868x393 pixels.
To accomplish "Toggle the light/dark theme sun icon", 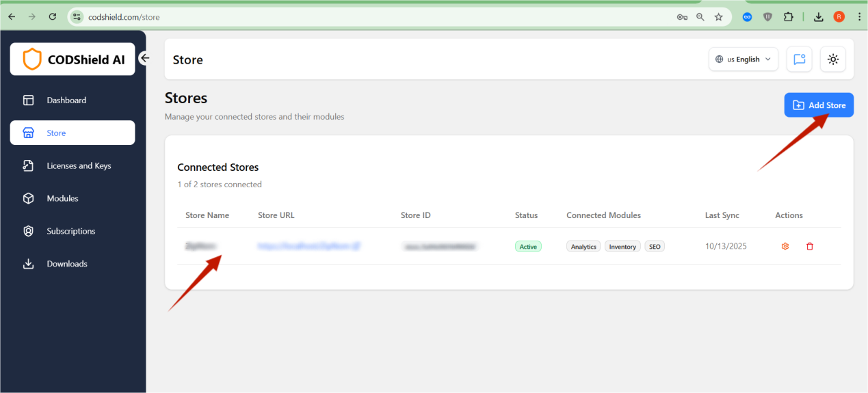I will click(x=832, y=59).
